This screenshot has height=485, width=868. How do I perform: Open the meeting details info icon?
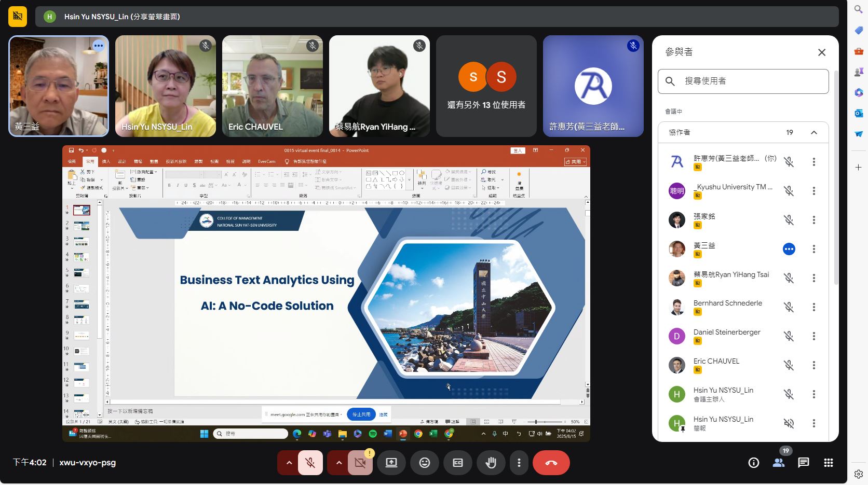753,463
